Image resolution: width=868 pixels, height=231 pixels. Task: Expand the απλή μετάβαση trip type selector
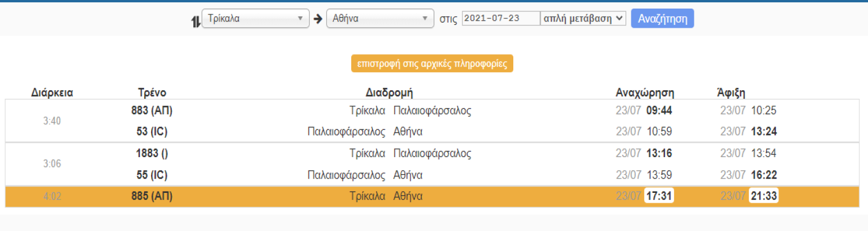(x=583, y=18)
